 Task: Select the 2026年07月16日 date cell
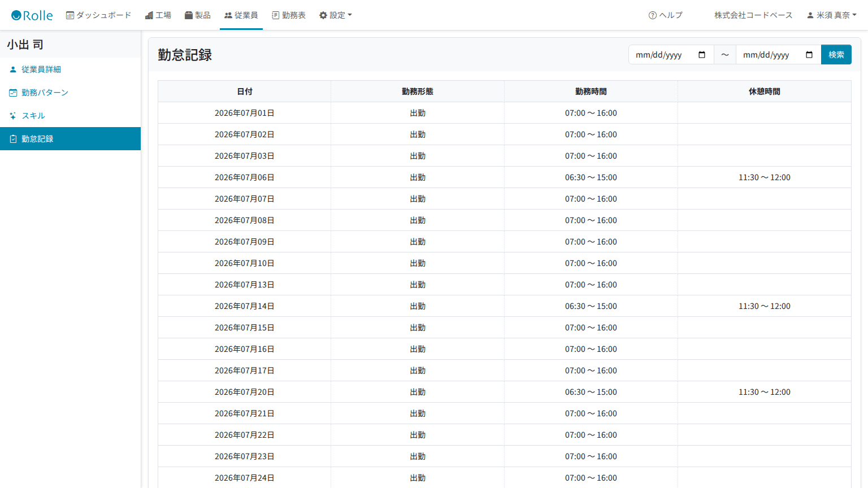point(245,349)
